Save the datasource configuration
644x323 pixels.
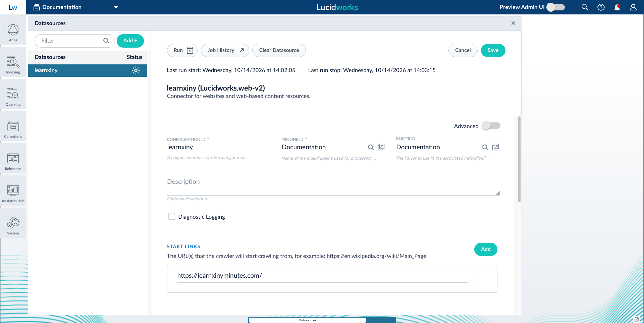(493, 50)
